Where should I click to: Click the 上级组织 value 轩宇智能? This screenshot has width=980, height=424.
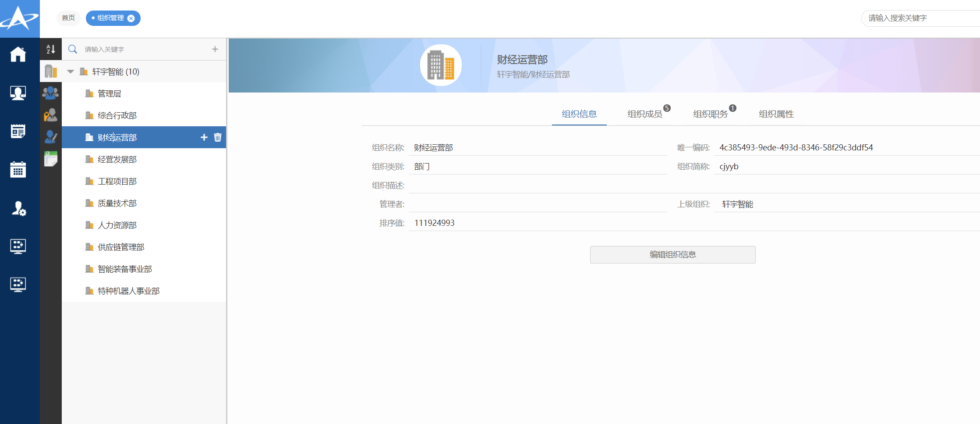(738, 204)
